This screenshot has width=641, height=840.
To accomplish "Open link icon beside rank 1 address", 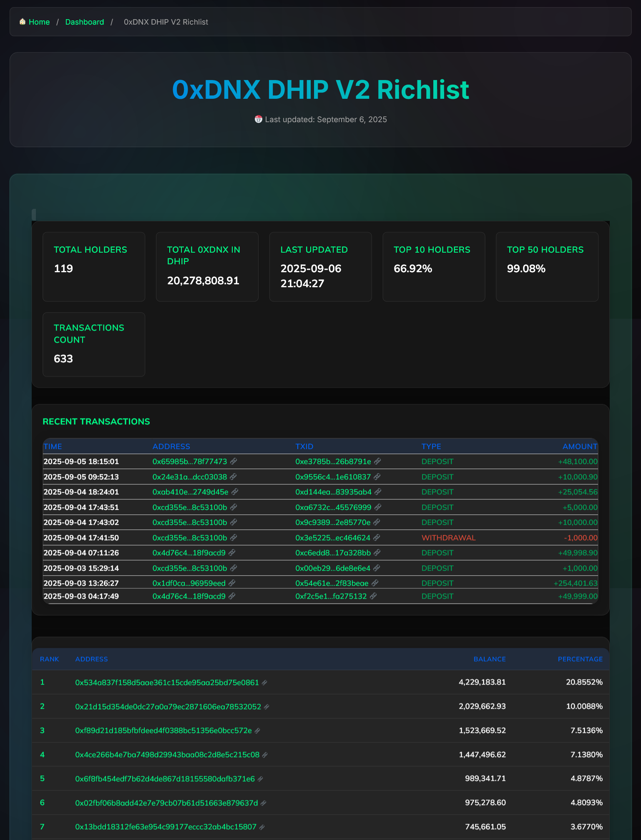I will click(264, 683).
